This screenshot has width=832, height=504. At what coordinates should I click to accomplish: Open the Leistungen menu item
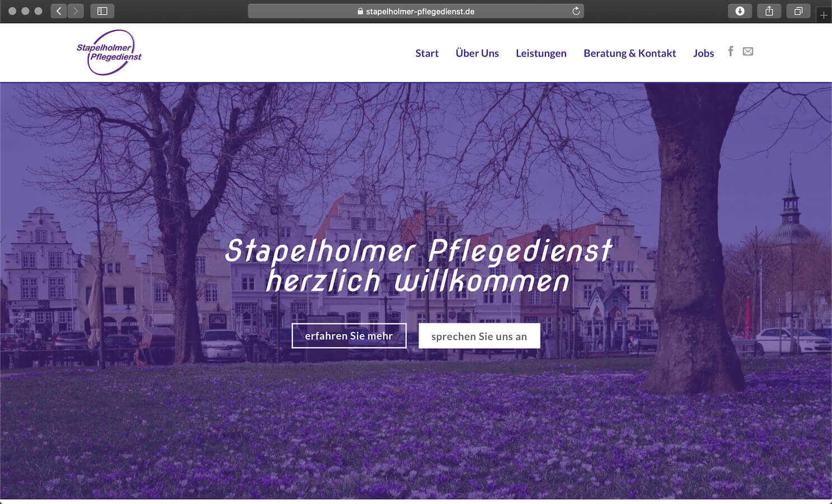(541, 53)
